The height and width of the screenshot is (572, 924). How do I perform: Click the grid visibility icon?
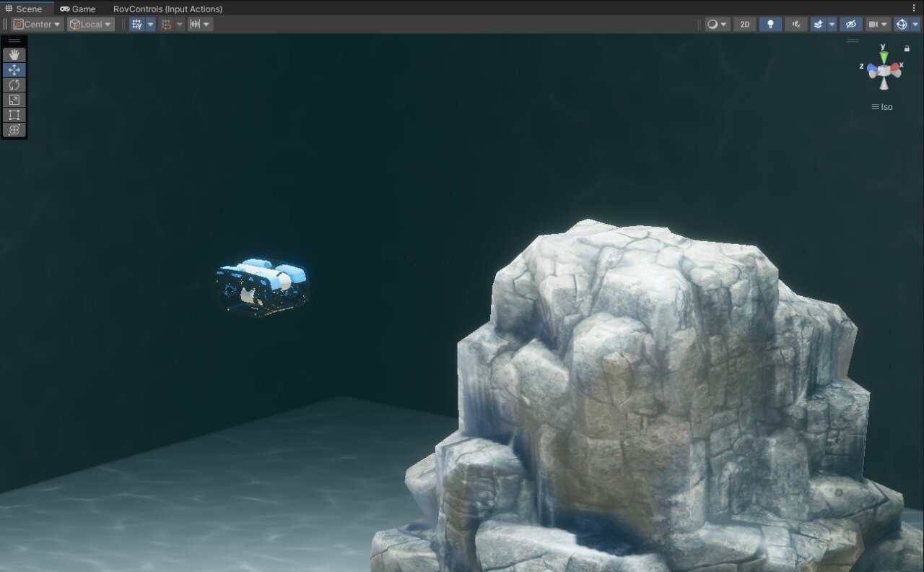[x=136, y=24]
